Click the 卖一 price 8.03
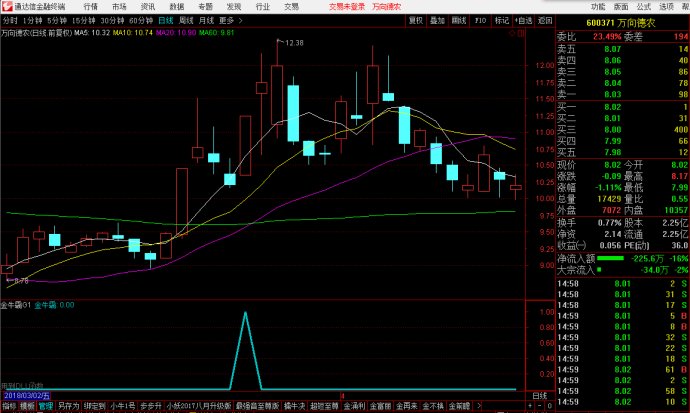 612,94
